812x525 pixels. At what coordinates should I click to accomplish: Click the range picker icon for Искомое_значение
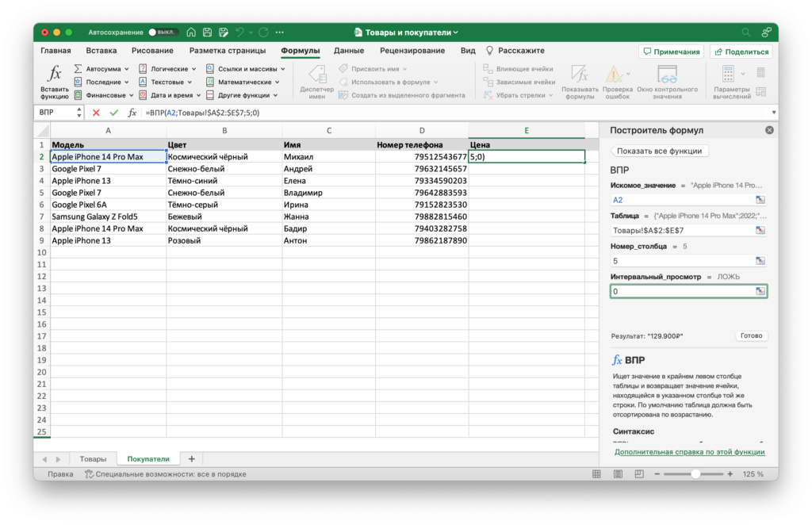(760, 199)
